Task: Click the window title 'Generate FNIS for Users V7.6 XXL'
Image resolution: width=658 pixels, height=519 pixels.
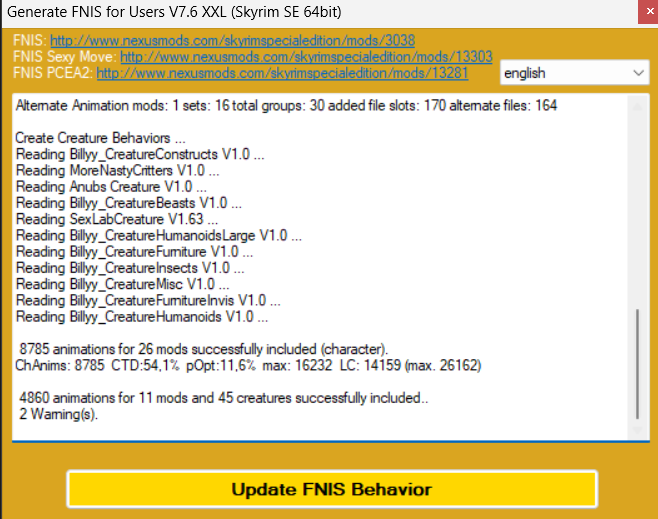Action: pos(174,12)
